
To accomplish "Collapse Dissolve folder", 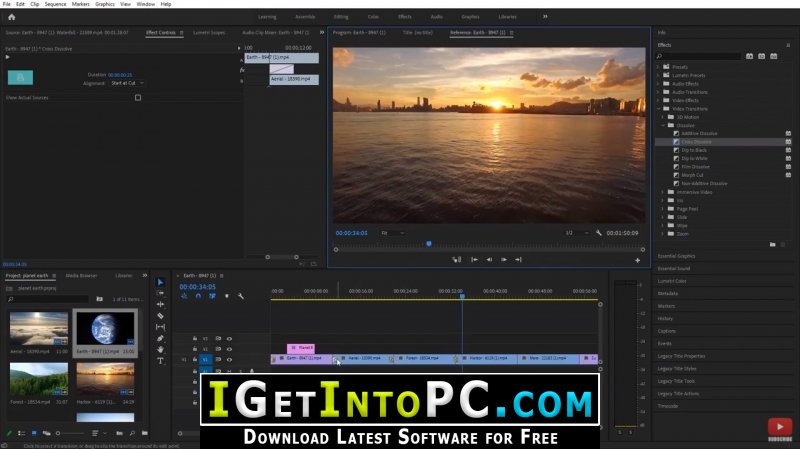I will click(663, 125).
